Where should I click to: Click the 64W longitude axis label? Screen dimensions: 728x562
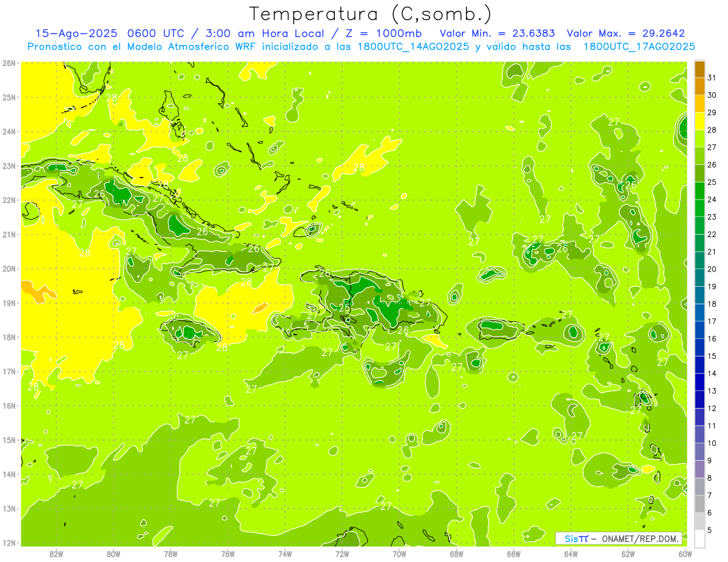point(571,554)
